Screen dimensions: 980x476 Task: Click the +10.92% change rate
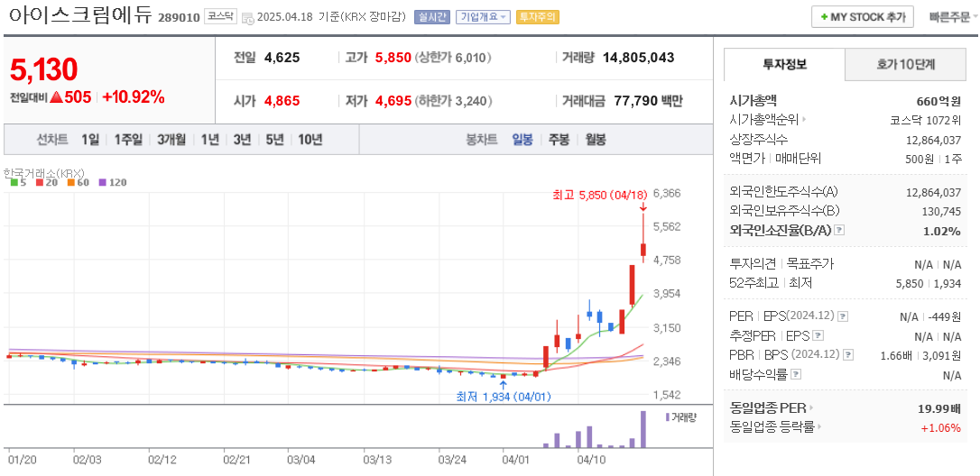[x=134, y=96]
